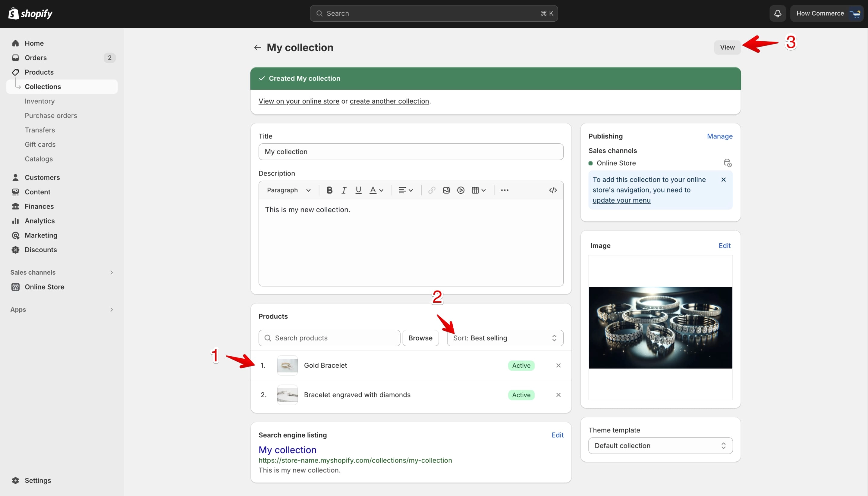Go back using the arrow beside My collection
868x496 pixels.
(x=257, y=47)
